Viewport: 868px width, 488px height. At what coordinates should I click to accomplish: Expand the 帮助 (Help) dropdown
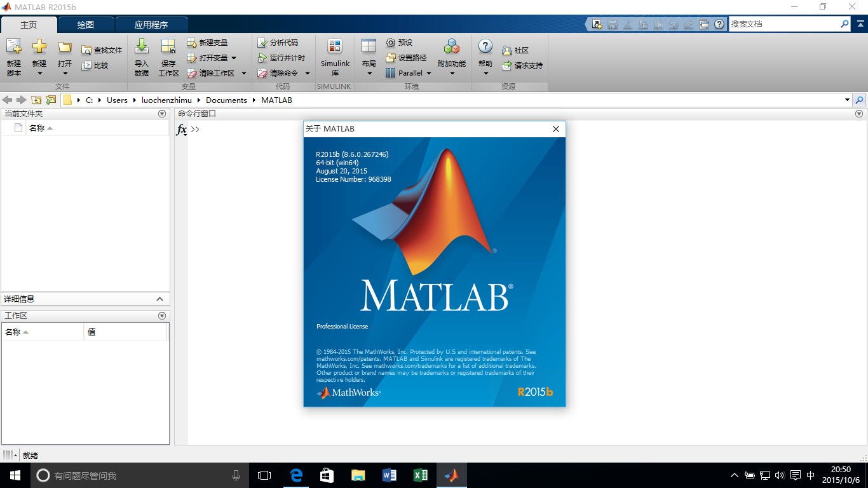pos(485,73)
